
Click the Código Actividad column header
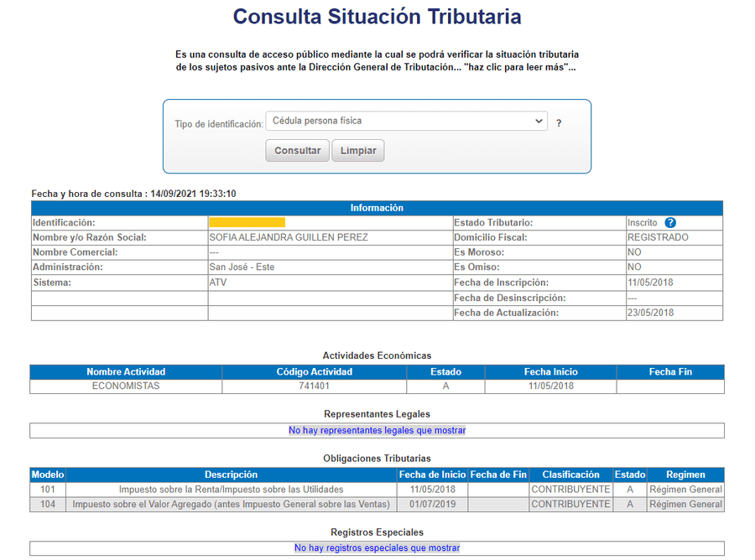(314, 372)
